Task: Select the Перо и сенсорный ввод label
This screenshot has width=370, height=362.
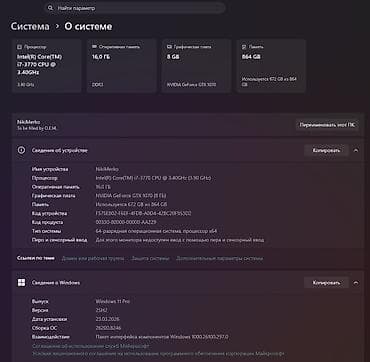Action: click(59, 240)
